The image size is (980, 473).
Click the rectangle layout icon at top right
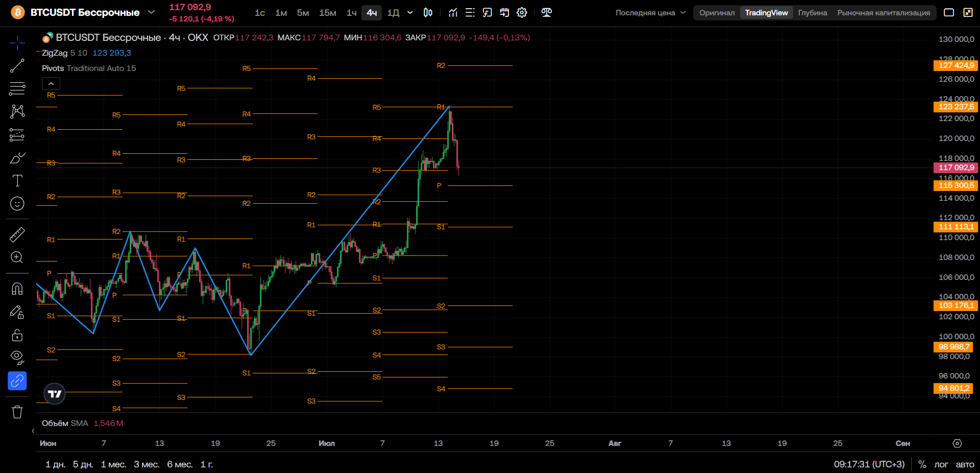(949, 13)
